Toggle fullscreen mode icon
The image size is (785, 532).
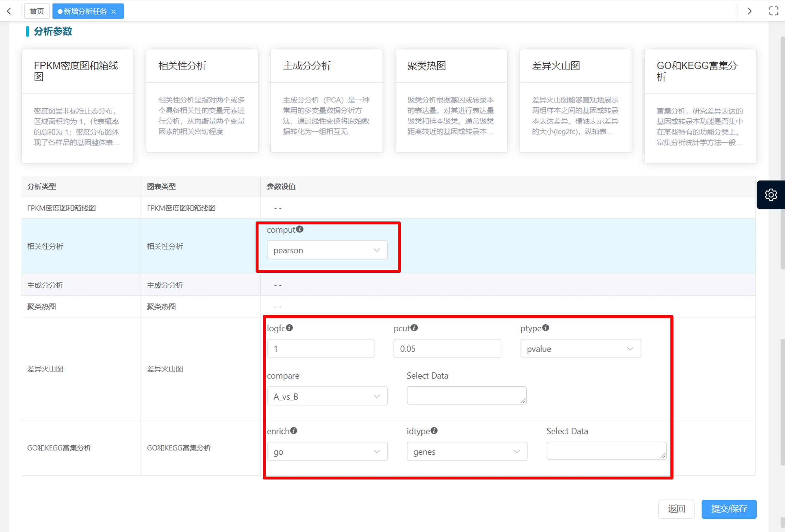tap(774, 11)
